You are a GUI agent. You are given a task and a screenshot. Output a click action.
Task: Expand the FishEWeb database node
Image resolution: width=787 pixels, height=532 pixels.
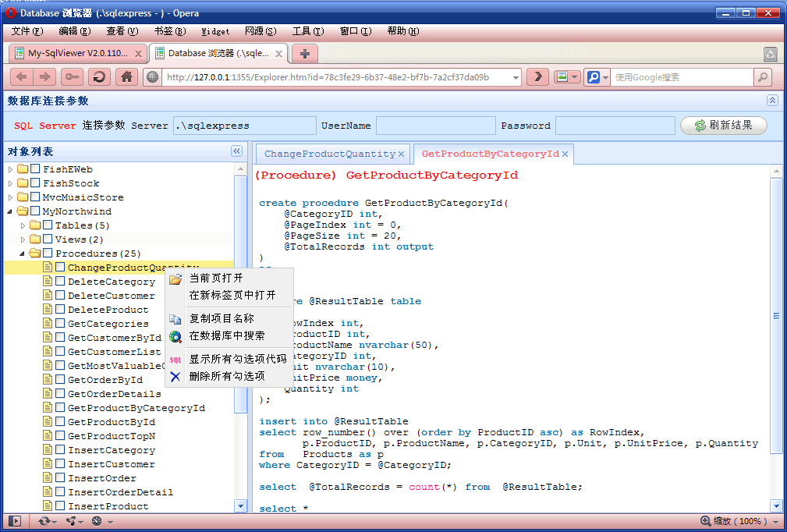tap(11, 169)
